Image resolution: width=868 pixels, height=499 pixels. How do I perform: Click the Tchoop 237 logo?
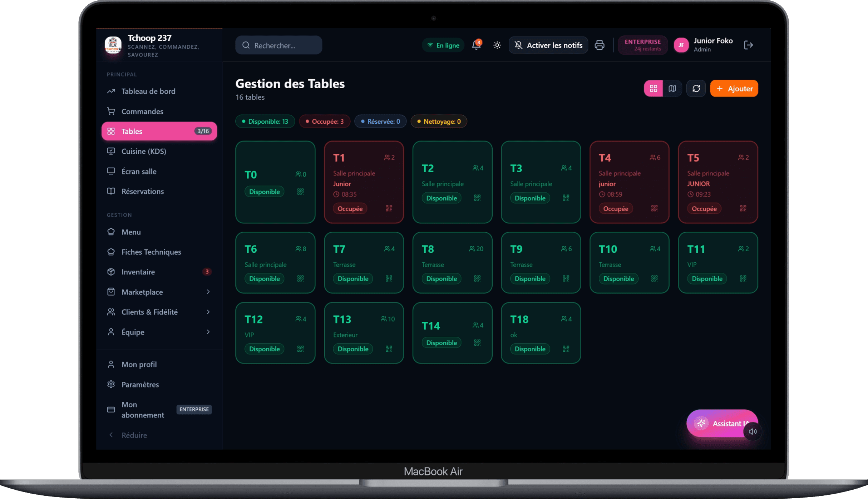click(x=113, y=45)
